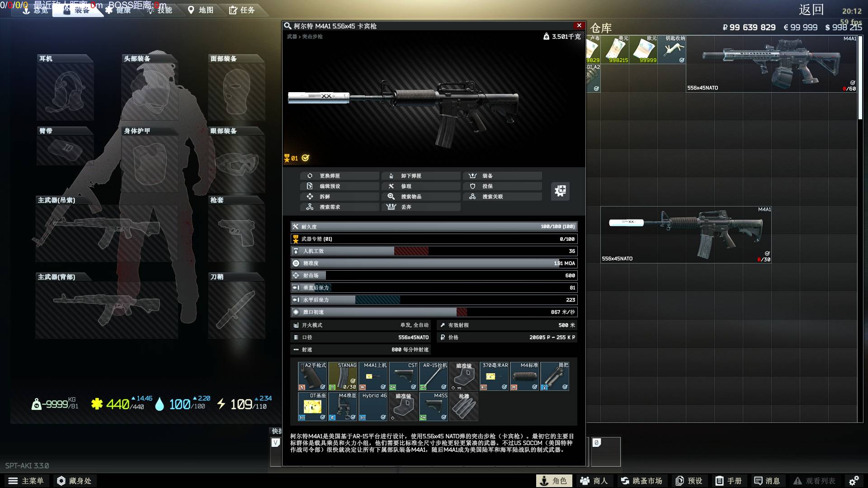
Task: Select the M4准星 front sight slot
Action: 343,406
